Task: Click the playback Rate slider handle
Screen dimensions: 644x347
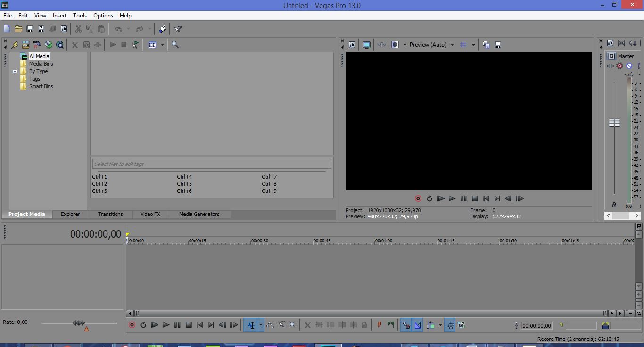Action: [x=79, y=323]
